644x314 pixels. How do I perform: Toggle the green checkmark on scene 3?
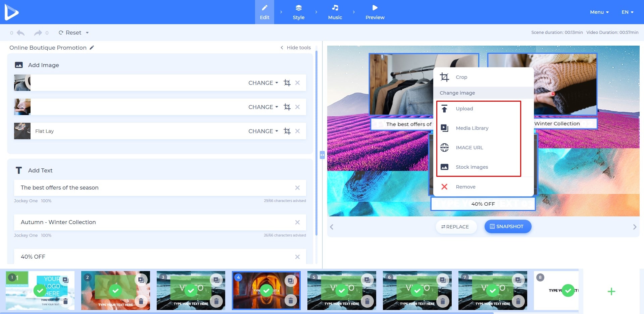coord(191,290)
